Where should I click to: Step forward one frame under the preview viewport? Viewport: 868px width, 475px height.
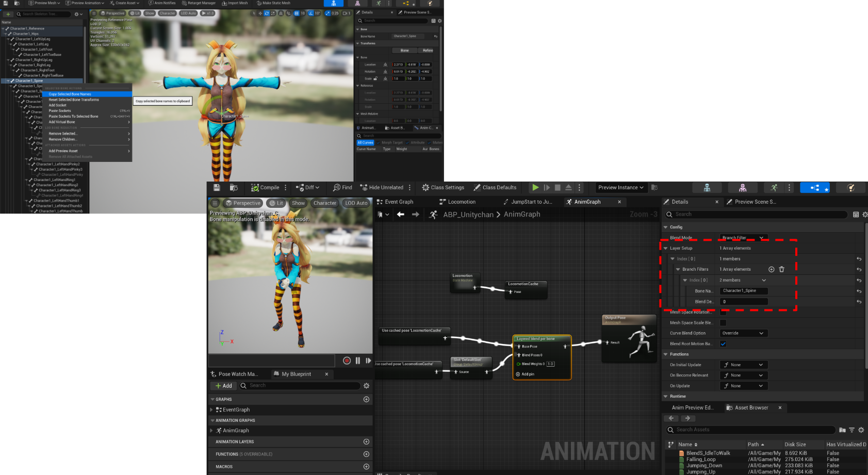(368, 361)
